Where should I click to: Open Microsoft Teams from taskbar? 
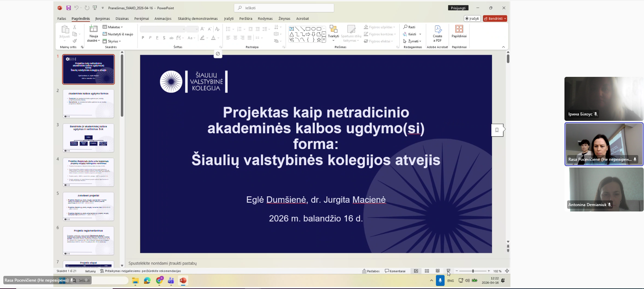pos(171,281)
